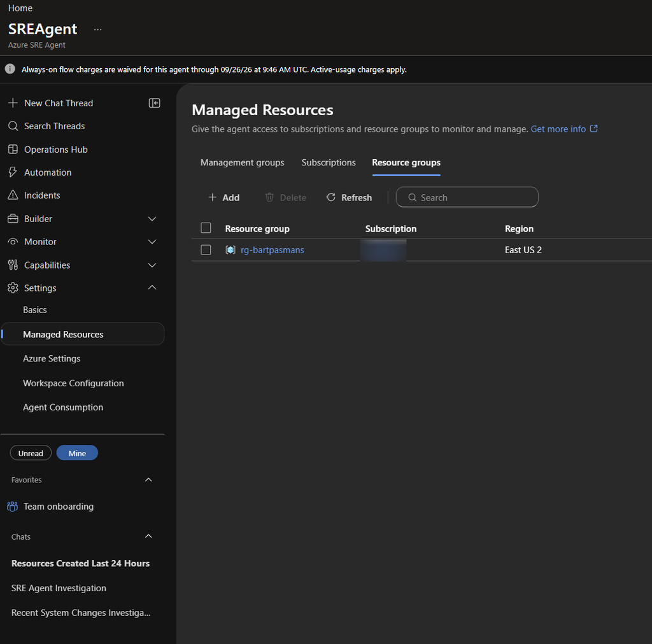Viewport: 652px width, 644px height.
Task: Click the Region column header
Action: [519, 228]
